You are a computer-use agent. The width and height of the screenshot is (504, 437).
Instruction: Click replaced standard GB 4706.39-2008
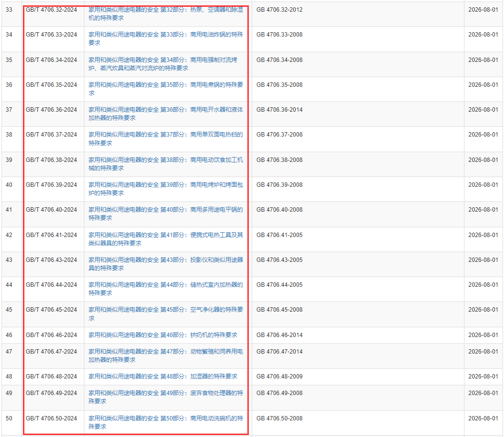279,185
